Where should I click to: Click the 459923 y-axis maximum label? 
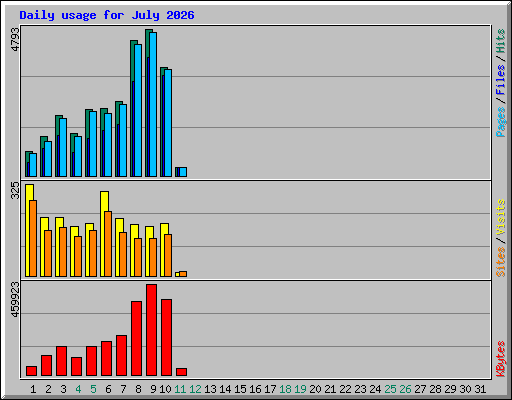click(15, 299)
